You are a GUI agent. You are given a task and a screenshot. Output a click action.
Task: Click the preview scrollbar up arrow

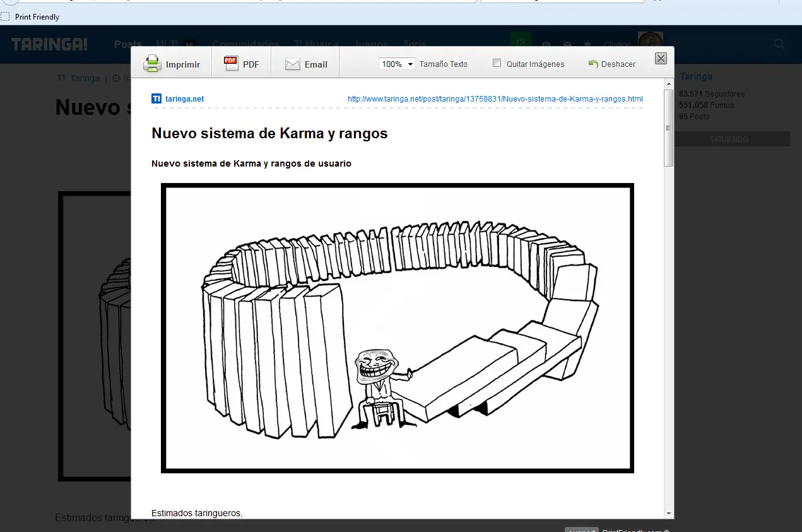669,83
